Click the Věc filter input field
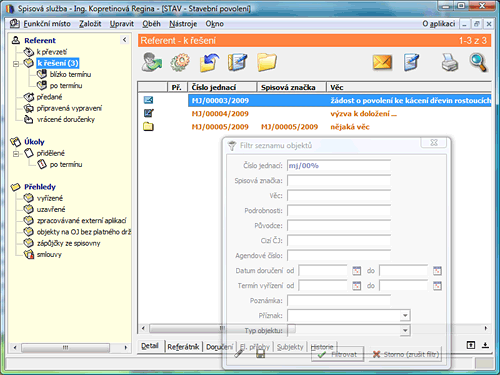This screenshot has height=375, width=500. click(x=339, y=195)
